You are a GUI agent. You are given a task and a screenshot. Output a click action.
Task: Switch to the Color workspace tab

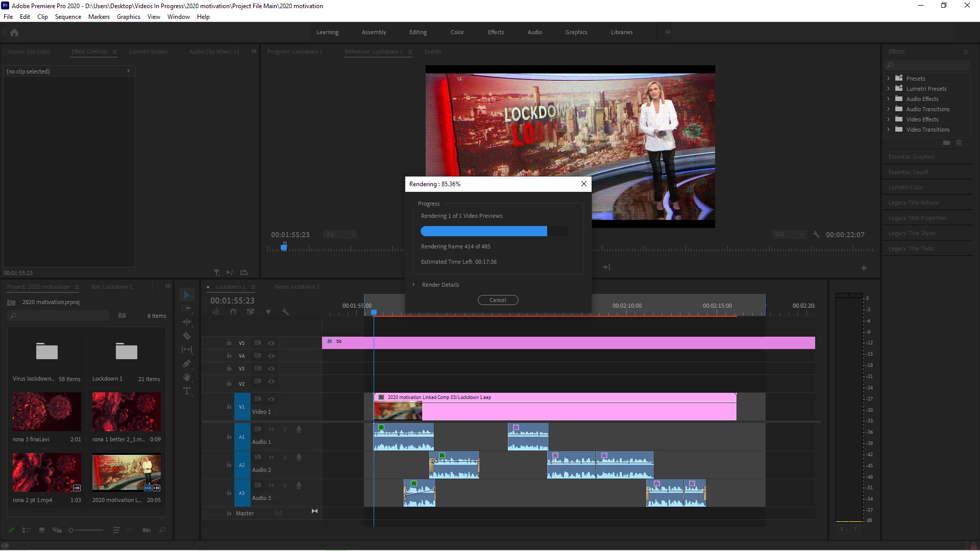pos(457,32)
